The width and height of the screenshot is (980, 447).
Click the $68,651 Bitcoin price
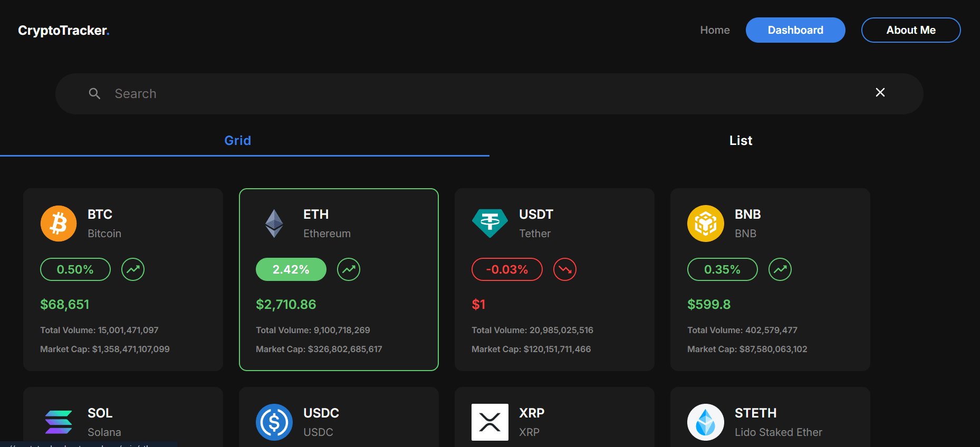pos(65,304)
